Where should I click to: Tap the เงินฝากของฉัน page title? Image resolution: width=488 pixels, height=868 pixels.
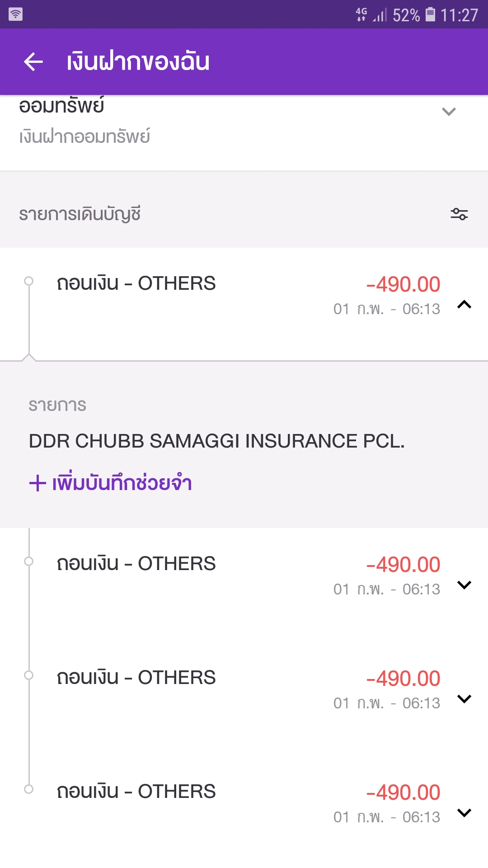pos(138,61)
